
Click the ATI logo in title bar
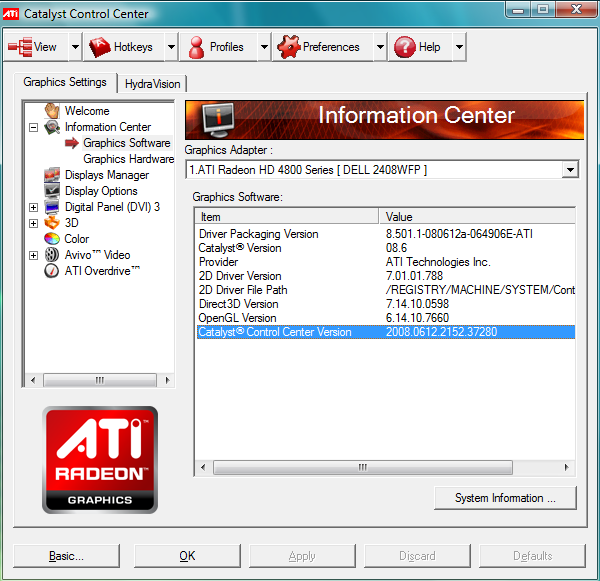pyautogui.click(x=11, y=14)
